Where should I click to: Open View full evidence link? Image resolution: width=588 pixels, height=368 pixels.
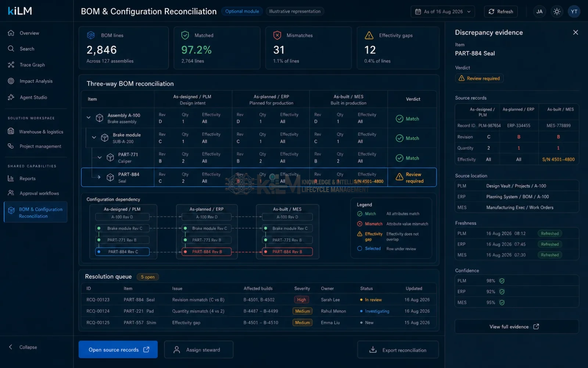516,326
